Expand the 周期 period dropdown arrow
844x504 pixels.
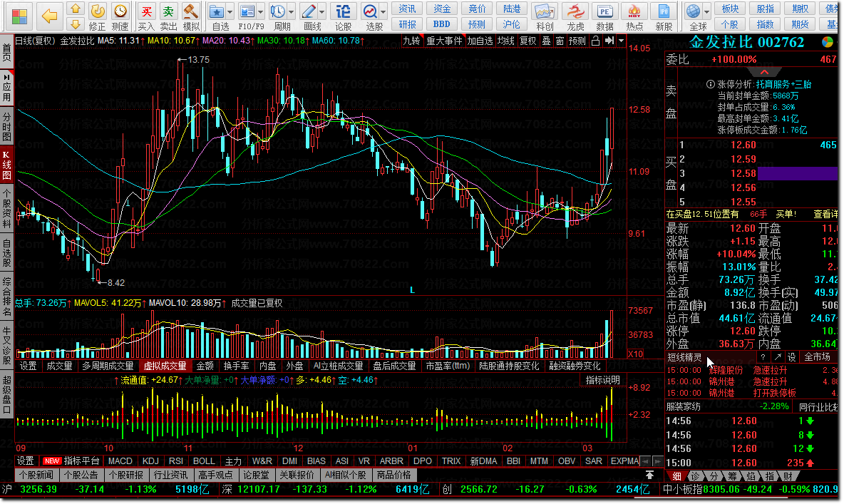click(x=292, y=12)
